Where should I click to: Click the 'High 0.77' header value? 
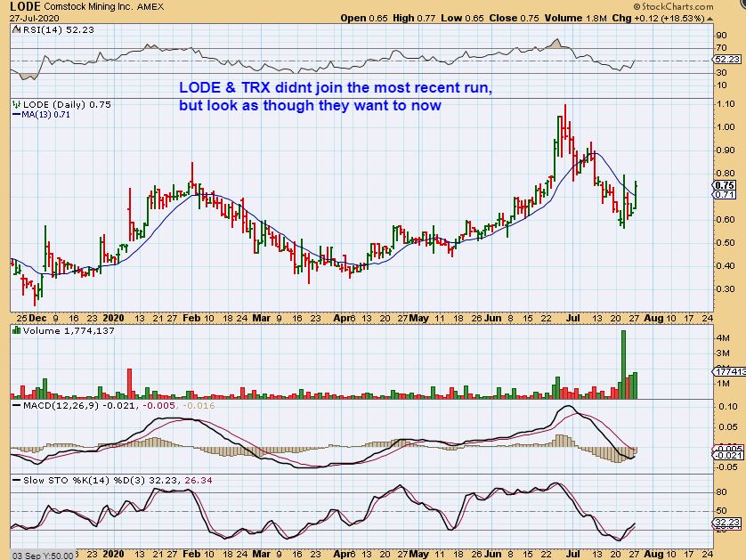414,19
